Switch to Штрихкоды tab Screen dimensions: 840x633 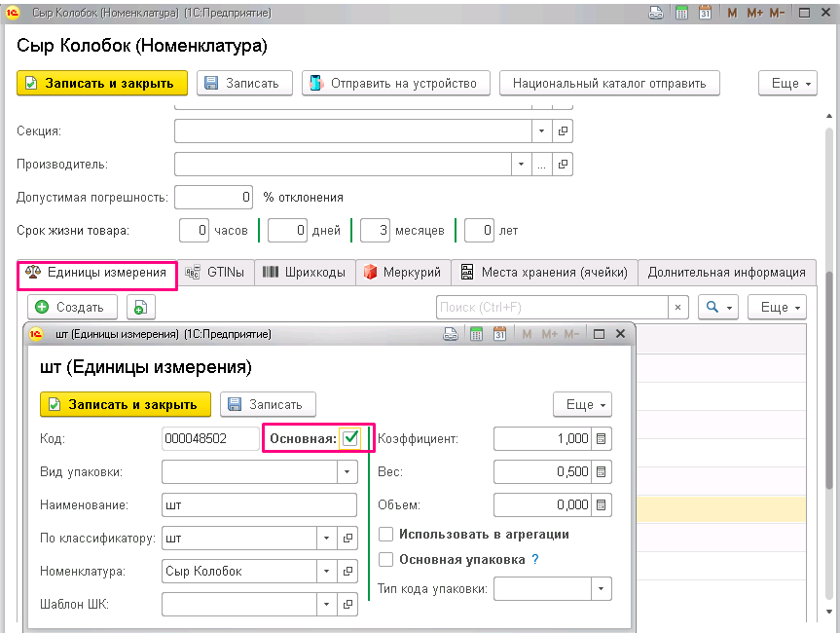(x=305, y=273)
